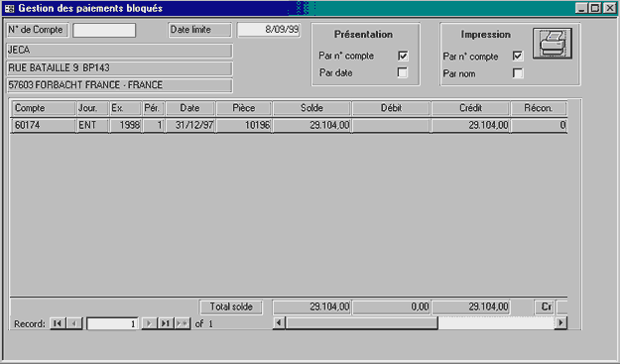The height and width of the screenshot is (364, 620).
Task: Go to next record navigation button
Action: tap(149, 323)
